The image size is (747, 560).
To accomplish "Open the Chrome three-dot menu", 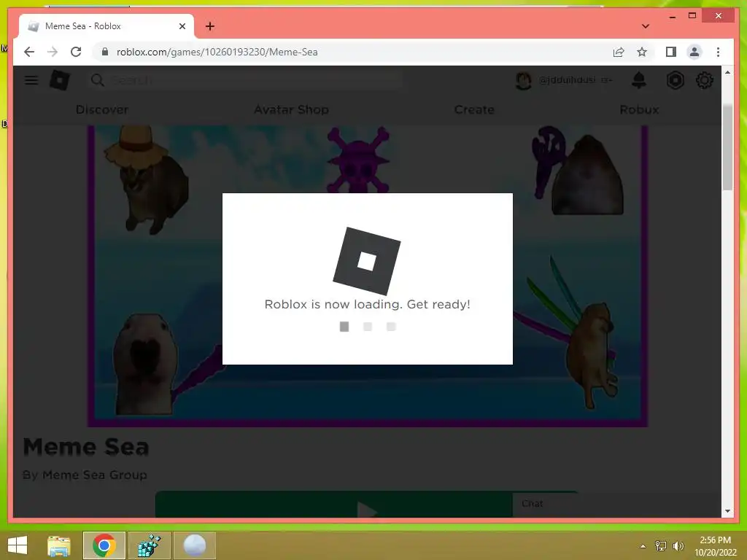I will click(x=718, y=52).
